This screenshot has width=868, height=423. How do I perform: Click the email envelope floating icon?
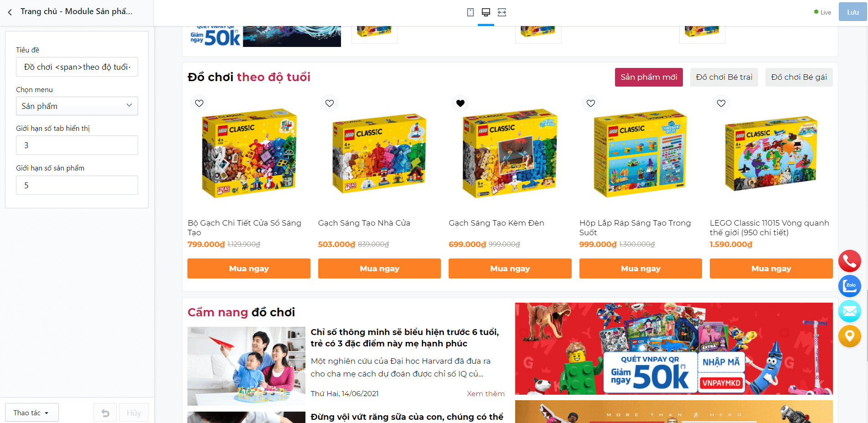850,311
